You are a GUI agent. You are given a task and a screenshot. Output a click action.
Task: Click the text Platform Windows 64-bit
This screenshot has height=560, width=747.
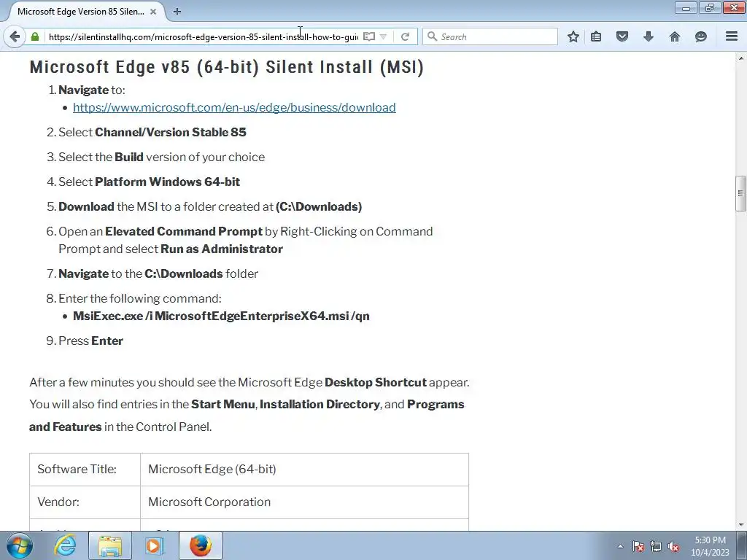(167, 182)
